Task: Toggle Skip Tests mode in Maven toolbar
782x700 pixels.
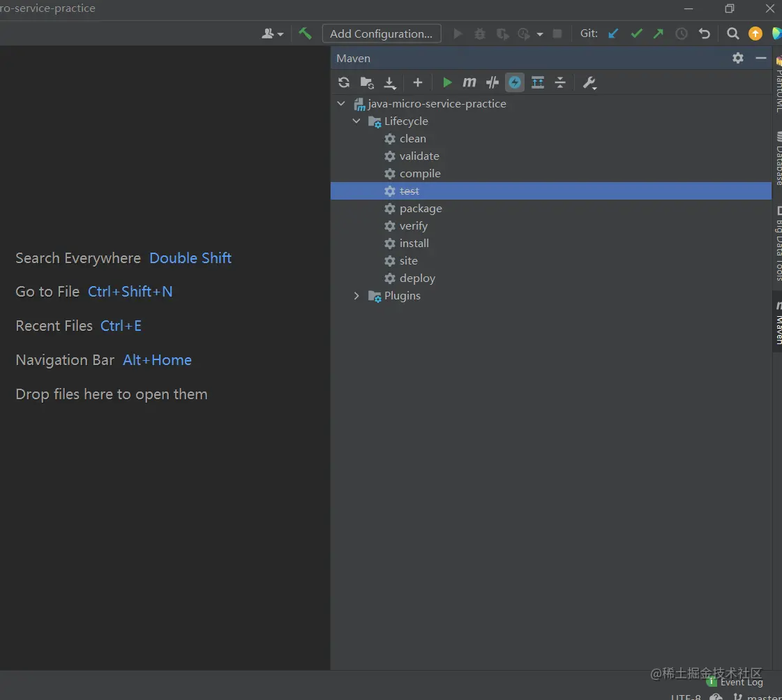Action: [515, 83]
